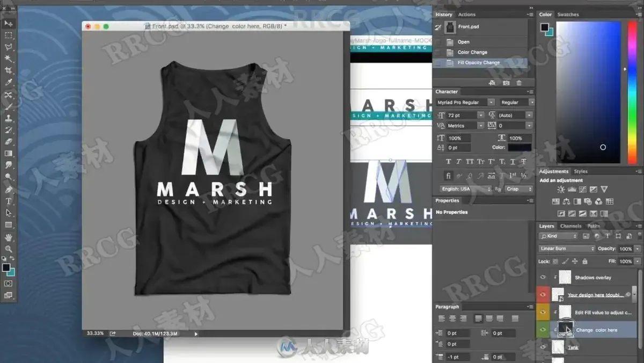The width and height of the screenshot is (644, 363).
Task: Select the Brush tool
Action: pyautogui.click(x=8, y=106)
